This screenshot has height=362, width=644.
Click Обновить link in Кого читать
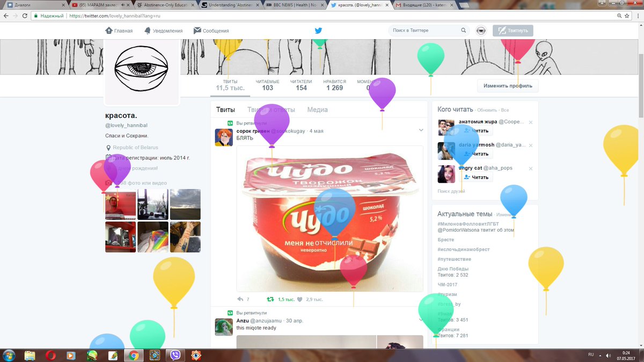click(x=487, y=110)
